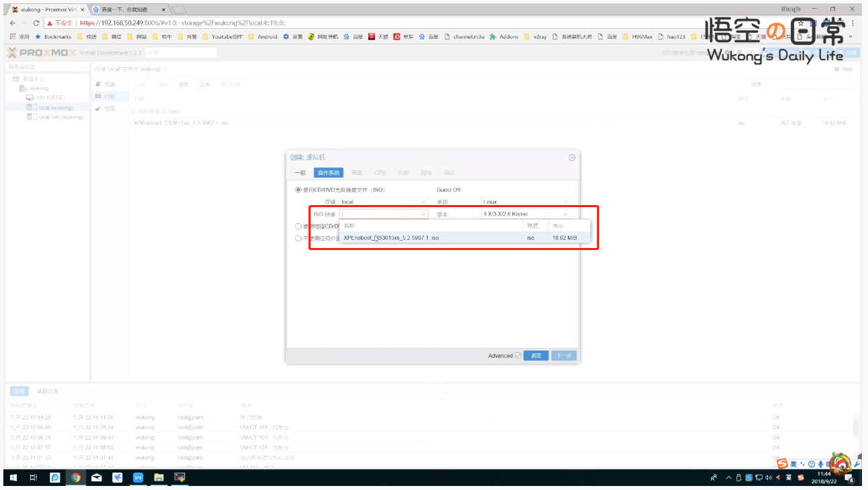Switch to the CPU tab
The height and width of the screenshot is (490, 868).
[x=380, y=173]
